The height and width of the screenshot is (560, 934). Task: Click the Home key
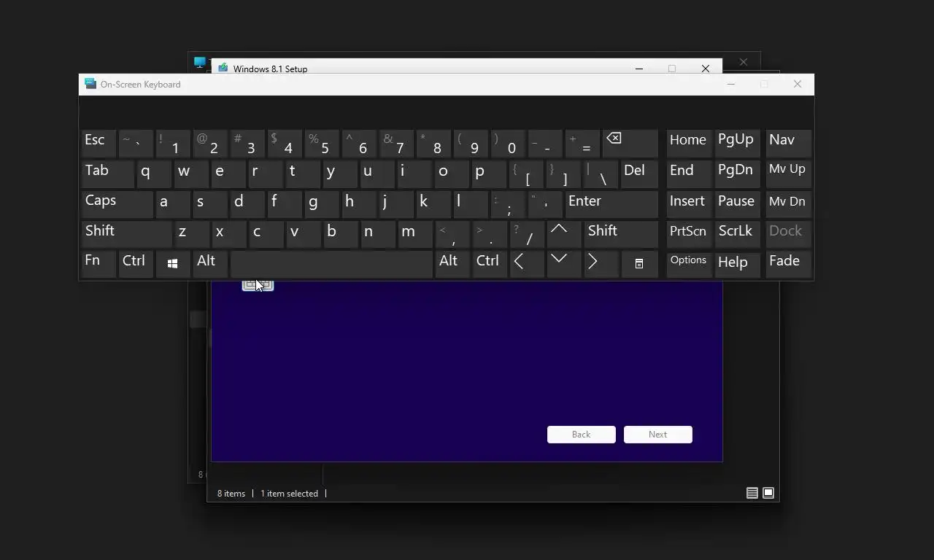pyautogui.click(x=689, y=144)
